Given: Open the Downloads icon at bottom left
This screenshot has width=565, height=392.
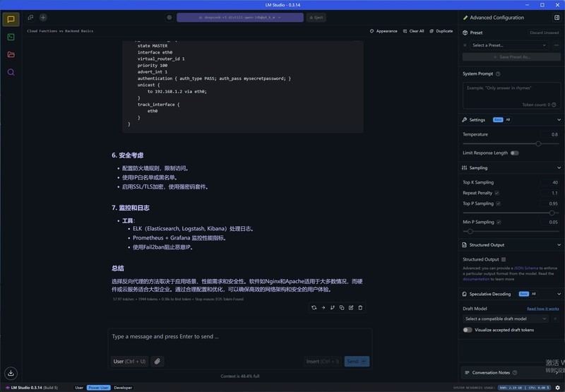Looking at the screenshot, I should click(x=11, y=373).
